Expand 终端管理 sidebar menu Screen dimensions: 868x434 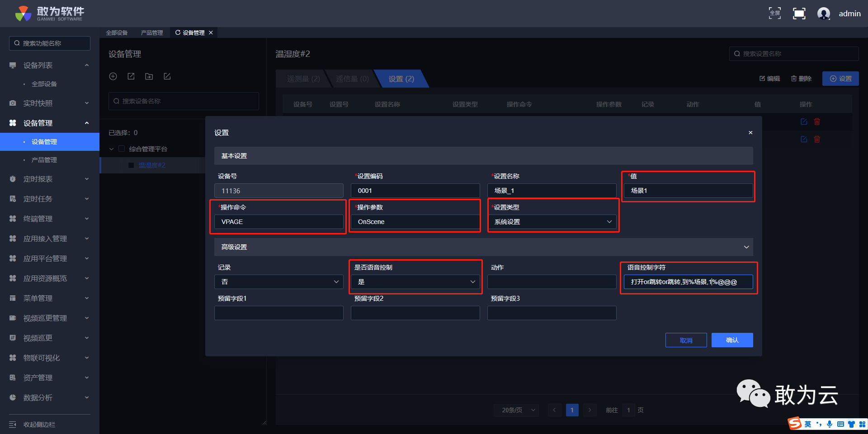[x=87, y=219]
